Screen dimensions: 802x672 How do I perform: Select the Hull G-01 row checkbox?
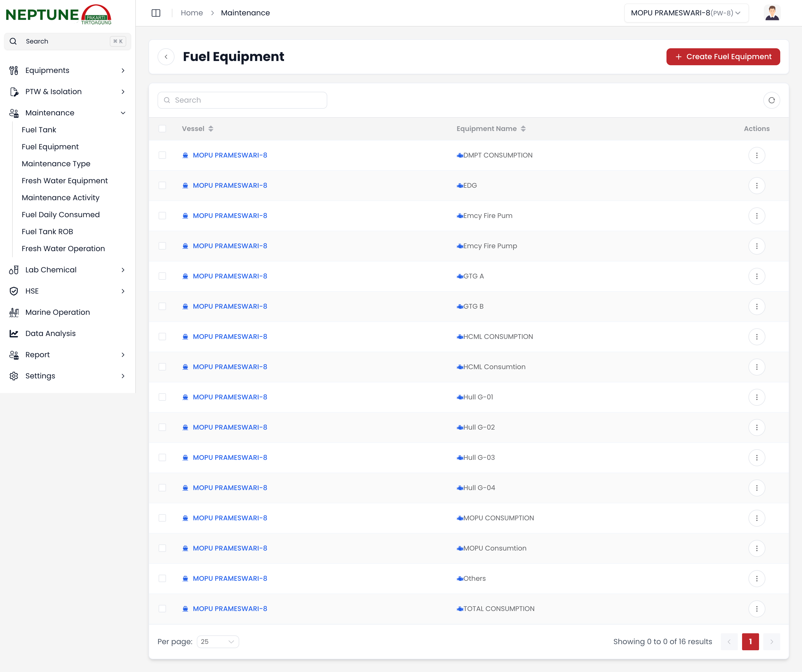pyautogui.click(x=162, y=397)
